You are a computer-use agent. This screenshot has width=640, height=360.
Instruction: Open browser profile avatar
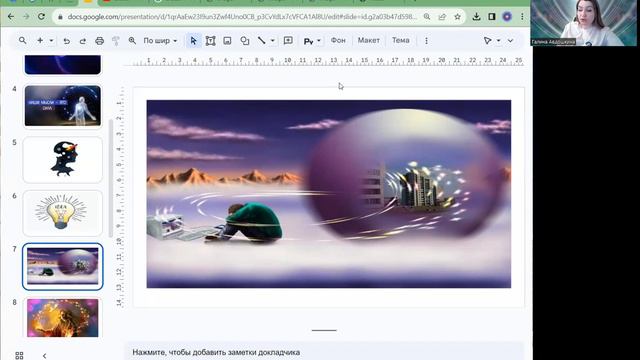pyautogui.click(x=507, y=17)
